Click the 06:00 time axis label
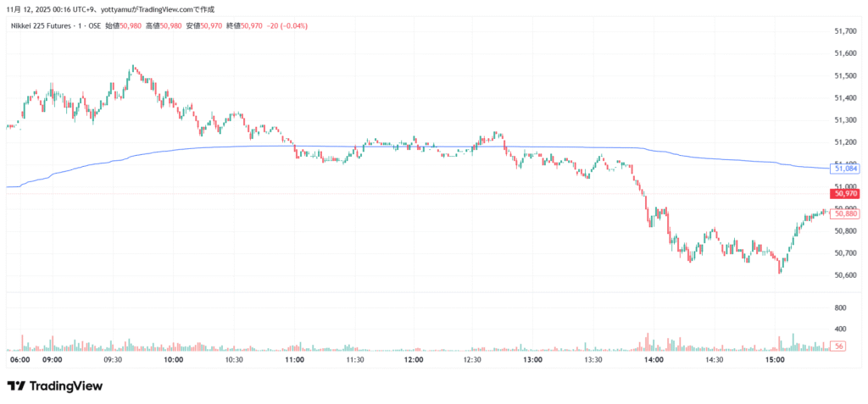This screenshot has height=404, width=868. click(20, 360)
